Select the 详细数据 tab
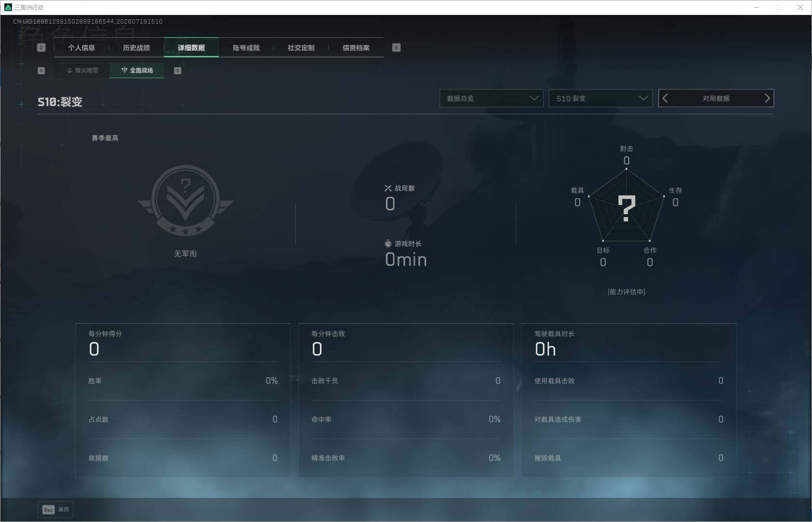The width and height of the screenshot is (812, 522). (191, 48)
